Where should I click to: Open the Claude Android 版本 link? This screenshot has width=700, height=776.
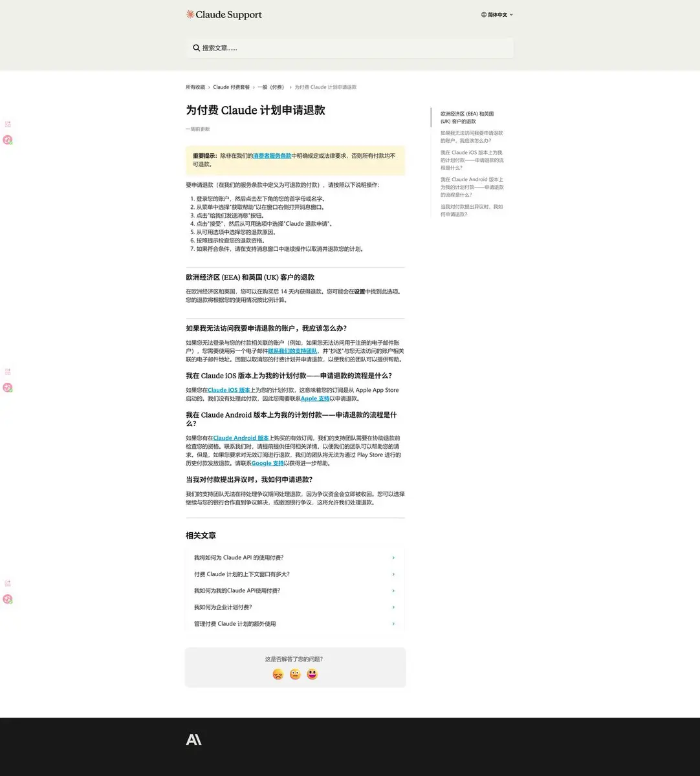tap(241, 438)
